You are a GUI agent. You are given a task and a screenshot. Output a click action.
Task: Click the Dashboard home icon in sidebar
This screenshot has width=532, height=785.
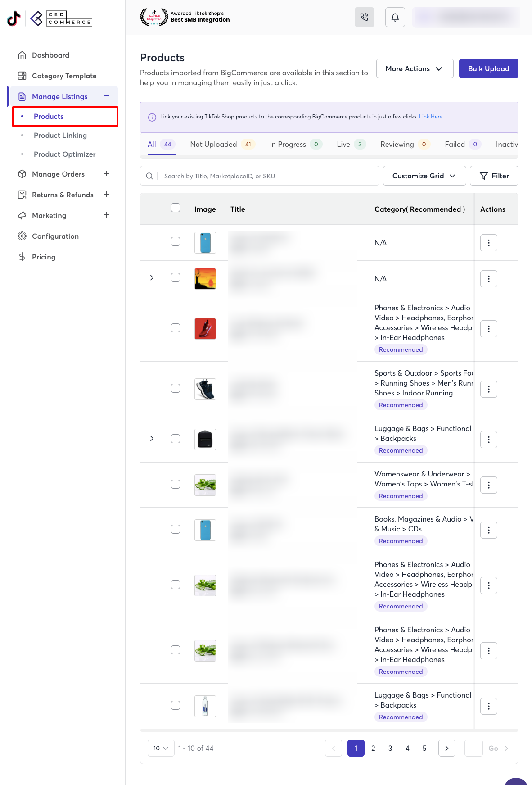coord(22,55)
